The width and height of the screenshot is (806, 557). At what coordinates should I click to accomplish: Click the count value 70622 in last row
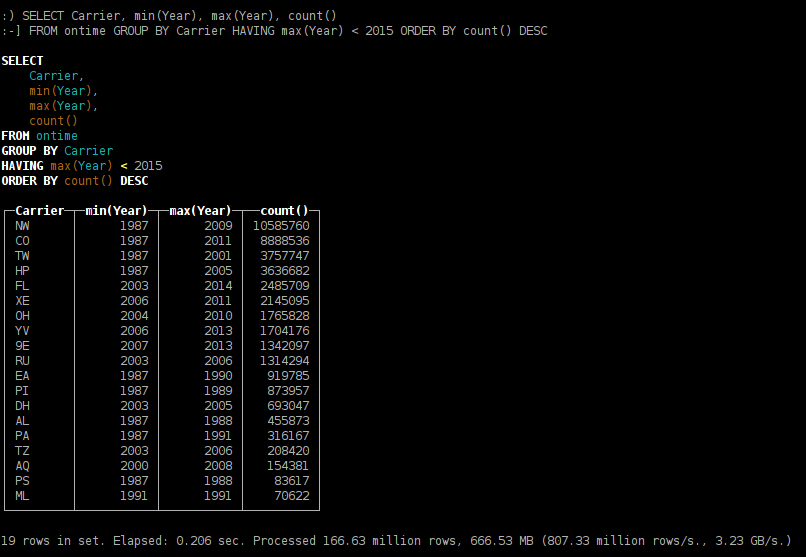click(291, 496)
